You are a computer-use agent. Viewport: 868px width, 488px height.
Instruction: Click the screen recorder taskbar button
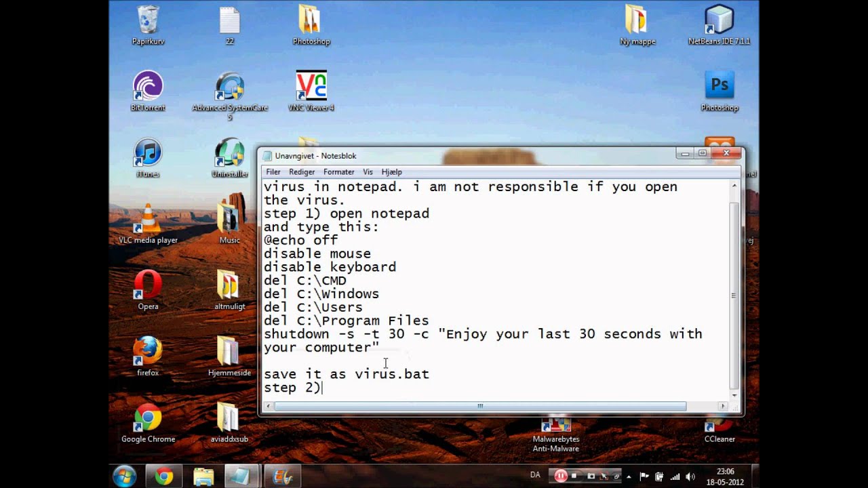(281, 476)
